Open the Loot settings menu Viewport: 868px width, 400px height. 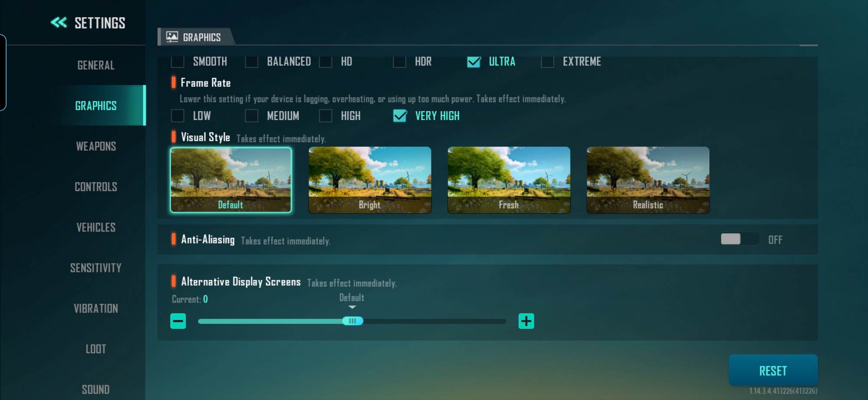point(96,349)
